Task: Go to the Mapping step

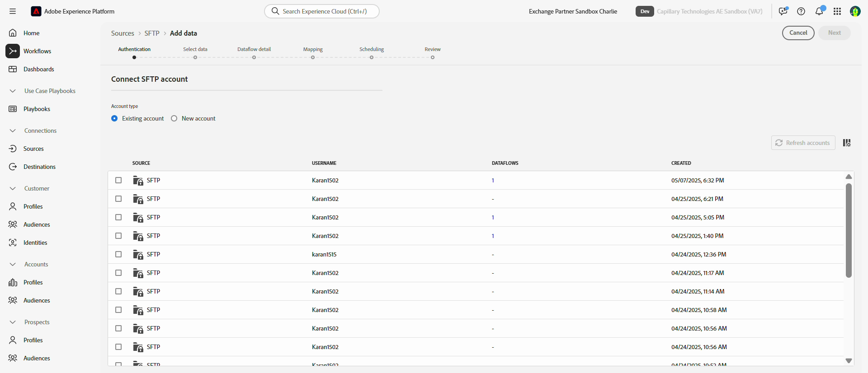Action: click(313, 53)
